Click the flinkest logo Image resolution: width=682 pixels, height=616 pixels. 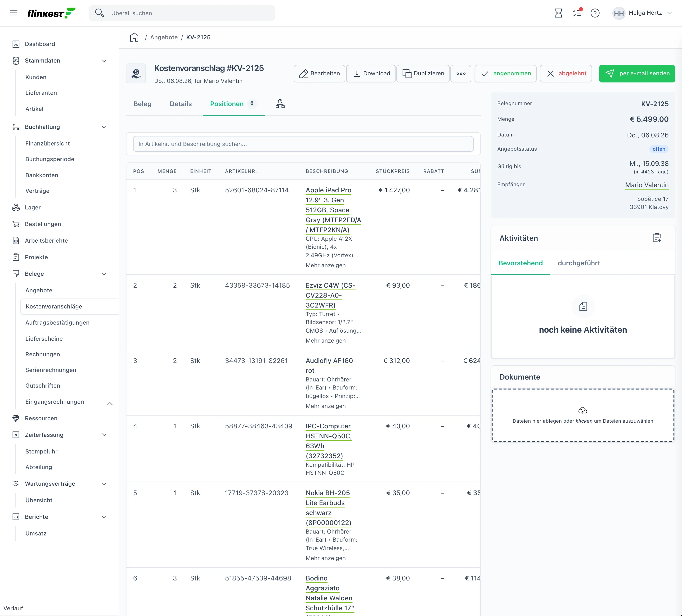click(x=51, y=13)
